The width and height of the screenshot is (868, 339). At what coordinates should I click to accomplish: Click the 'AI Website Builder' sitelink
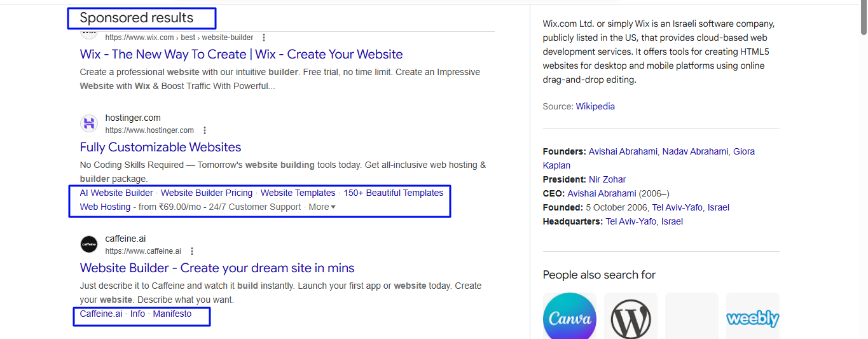click(x=116, y=193)
